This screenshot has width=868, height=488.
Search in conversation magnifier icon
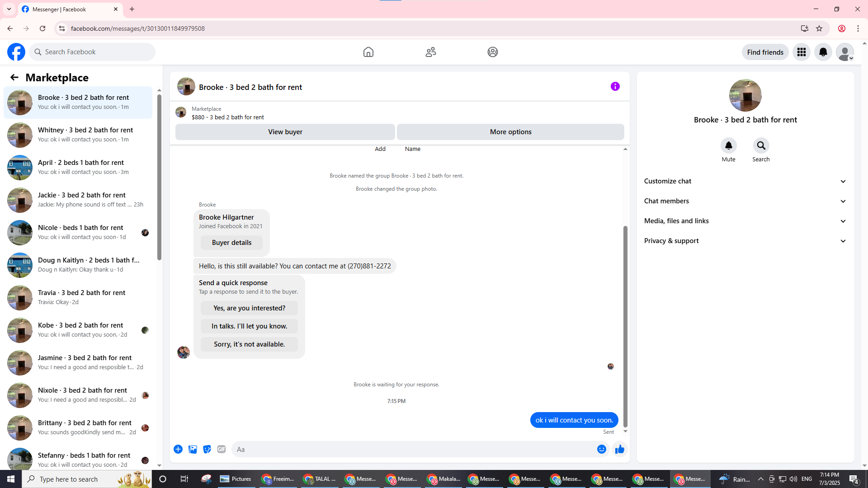[x=761, y=145]
